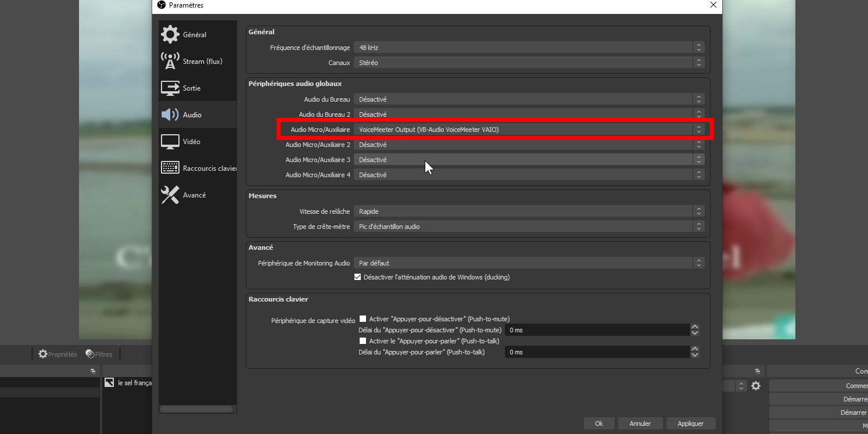This screenshot has width=868, height=434.
Task: Enable the Push-to-mute checkbox
Action: [363, 319]
